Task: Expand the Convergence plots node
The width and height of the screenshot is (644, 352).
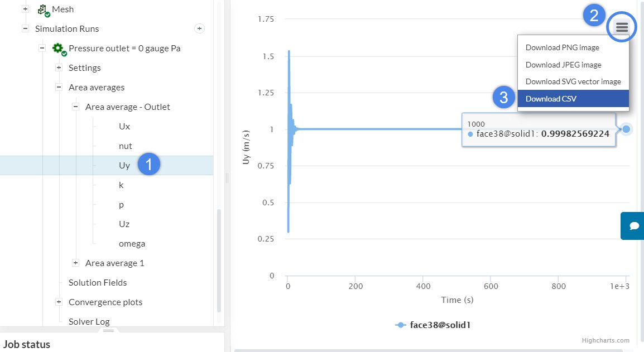Action: click(x=59, y=302)
